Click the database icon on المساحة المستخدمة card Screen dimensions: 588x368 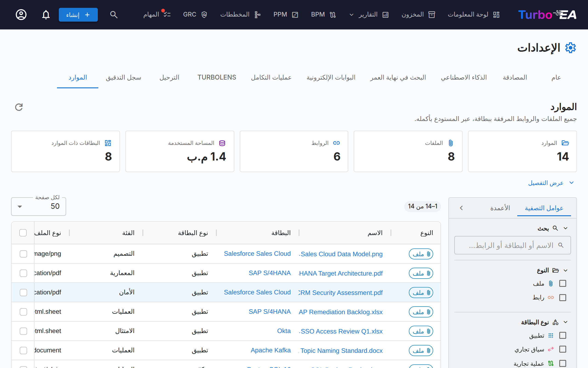pyautogui.click(x=222, y=143)
